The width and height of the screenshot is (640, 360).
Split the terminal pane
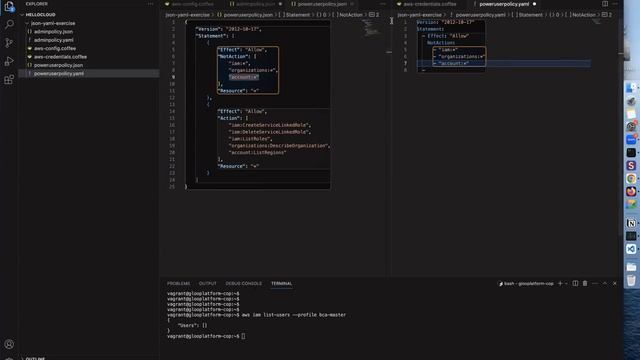575,283
